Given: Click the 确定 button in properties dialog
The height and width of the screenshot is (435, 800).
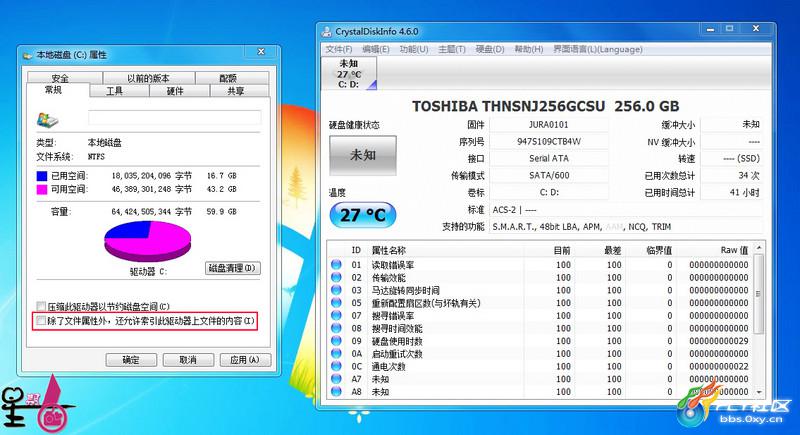Looking at the screenshot, I should [131, 360].
